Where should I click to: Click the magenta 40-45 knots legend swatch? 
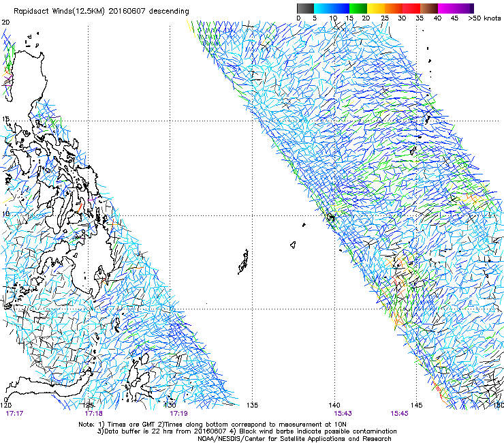click(447, 8)
